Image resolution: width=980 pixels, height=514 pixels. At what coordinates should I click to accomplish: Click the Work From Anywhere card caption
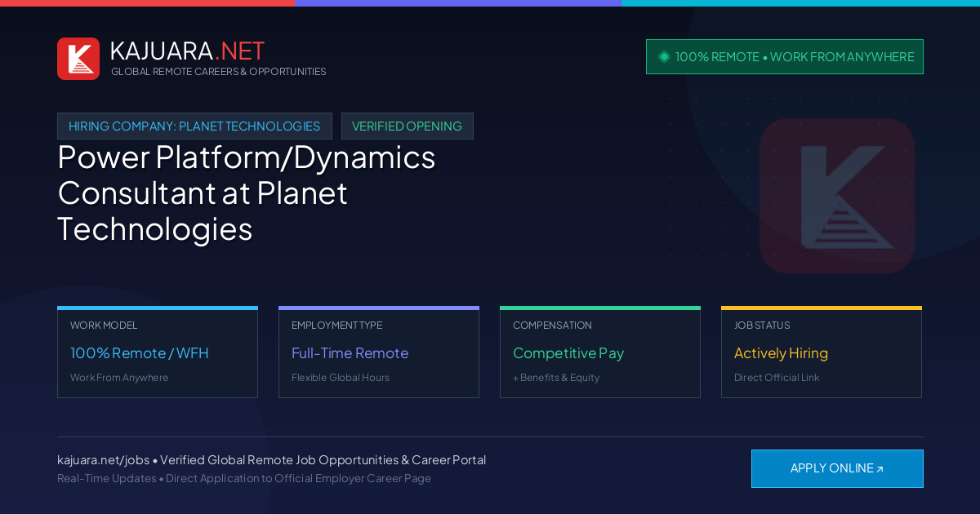click(x=119, y=378)
